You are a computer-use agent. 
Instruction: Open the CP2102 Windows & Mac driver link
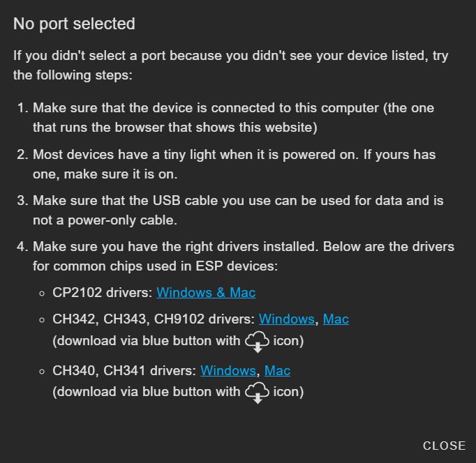[206, 293]
